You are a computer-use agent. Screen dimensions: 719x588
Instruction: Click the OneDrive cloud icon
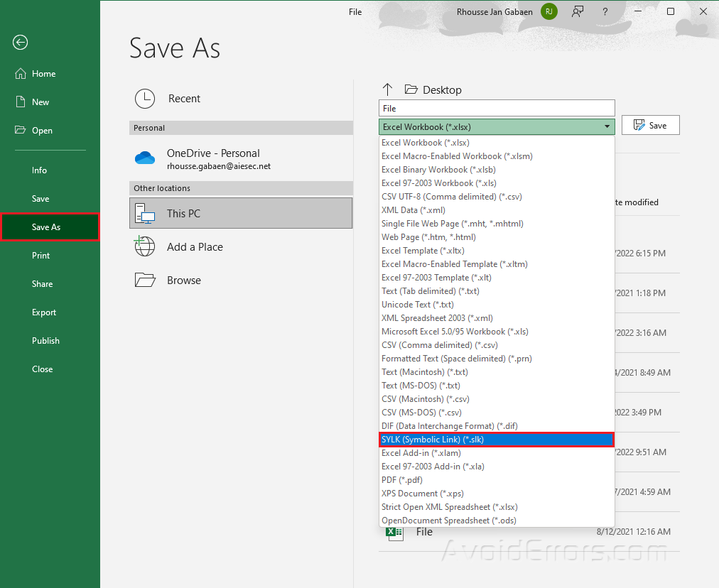[145, 158]
